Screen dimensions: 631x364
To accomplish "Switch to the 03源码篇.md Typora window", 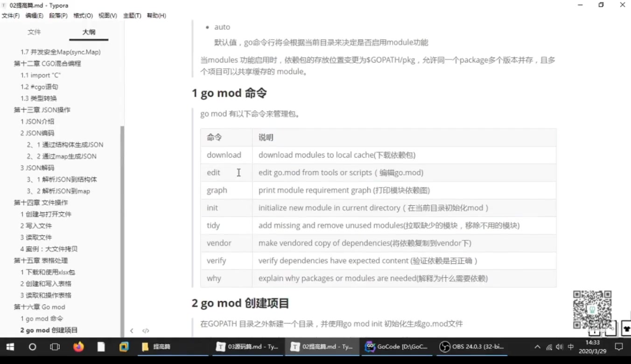I will point(247,347).
